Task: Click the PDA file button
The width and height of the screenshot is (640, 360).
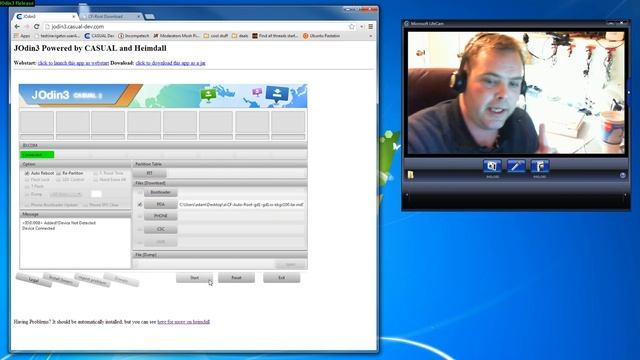Action: (160, 204)
